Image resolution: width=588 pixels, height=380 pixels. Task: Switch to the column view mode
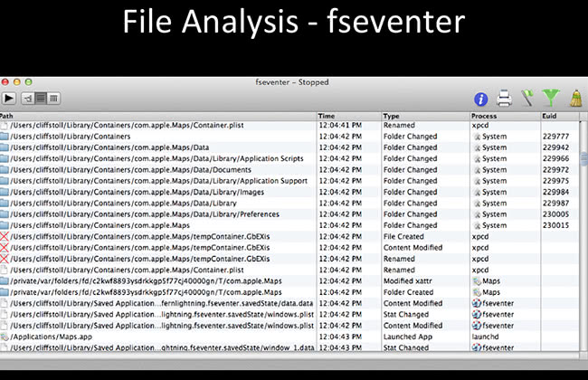53,99
